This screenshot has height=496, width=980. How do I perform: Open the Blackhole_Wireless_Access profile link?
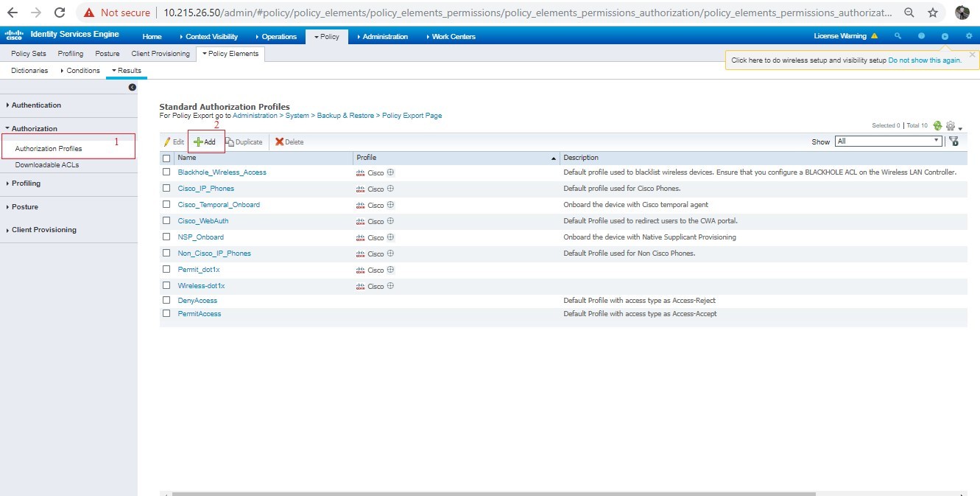[222, 172]
